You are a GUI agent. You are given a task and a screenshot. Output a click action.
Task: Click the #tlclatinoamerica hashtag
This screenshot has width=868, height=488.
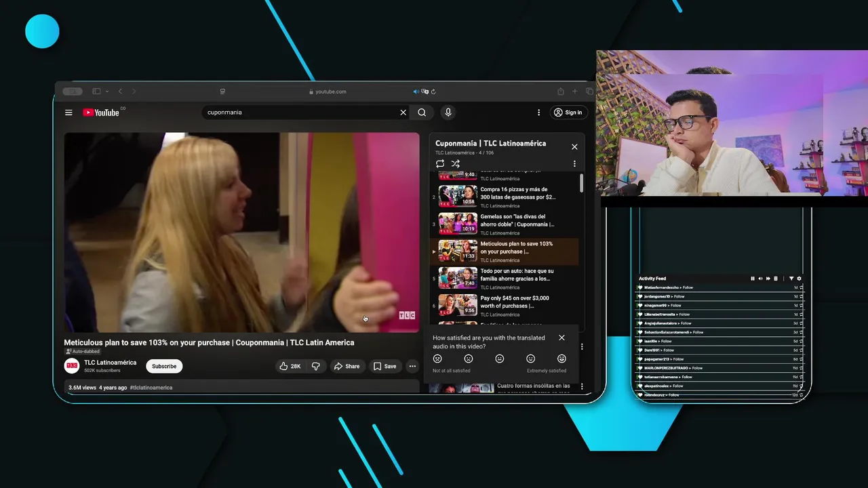point(151,388)
